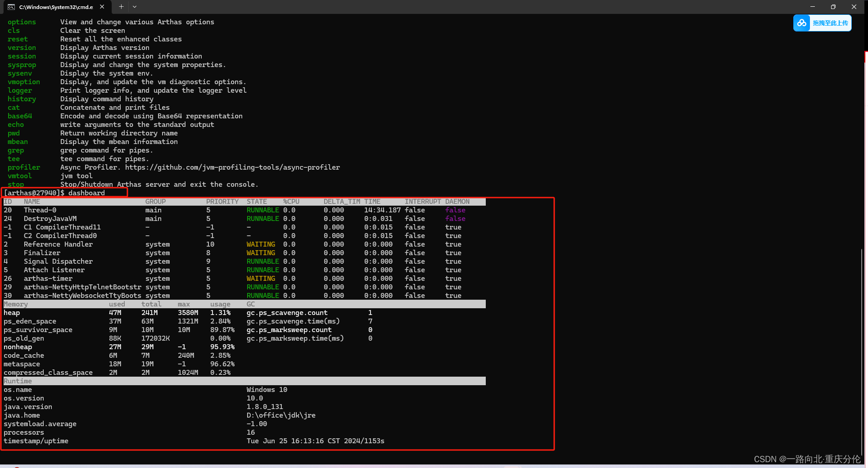Click the PRIORITY column header

click(x=222, y=202)
